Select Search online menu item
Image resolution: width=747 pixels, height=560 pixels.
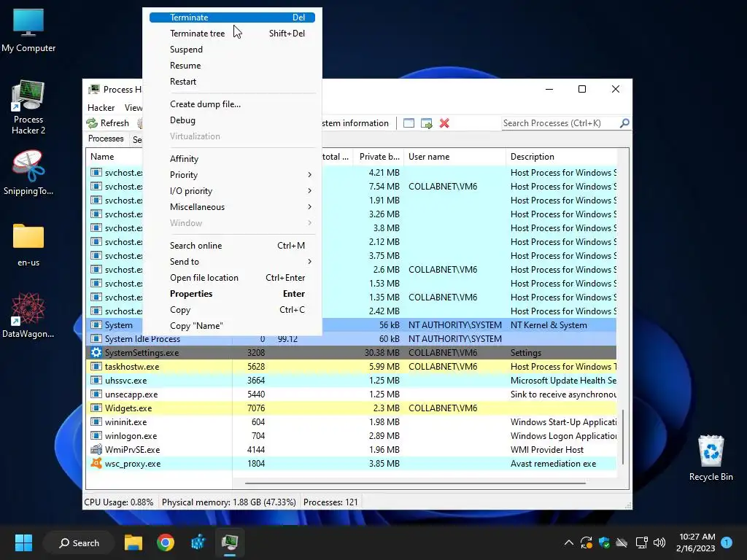click(x=232, y=245)
